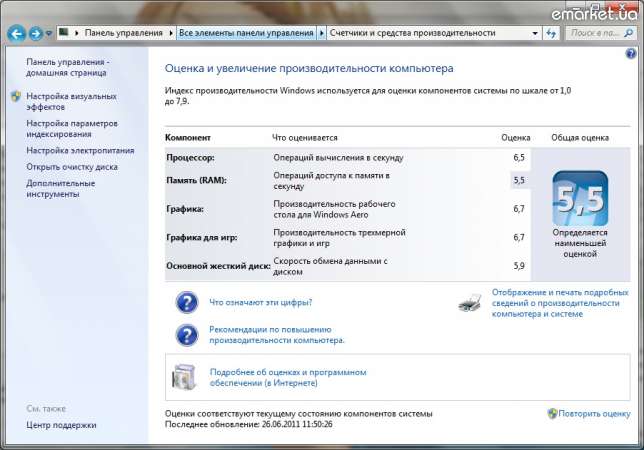Expand arrow after Все элементы панели управления
This screenshot has width=644, height=450.
click(322, 33)
